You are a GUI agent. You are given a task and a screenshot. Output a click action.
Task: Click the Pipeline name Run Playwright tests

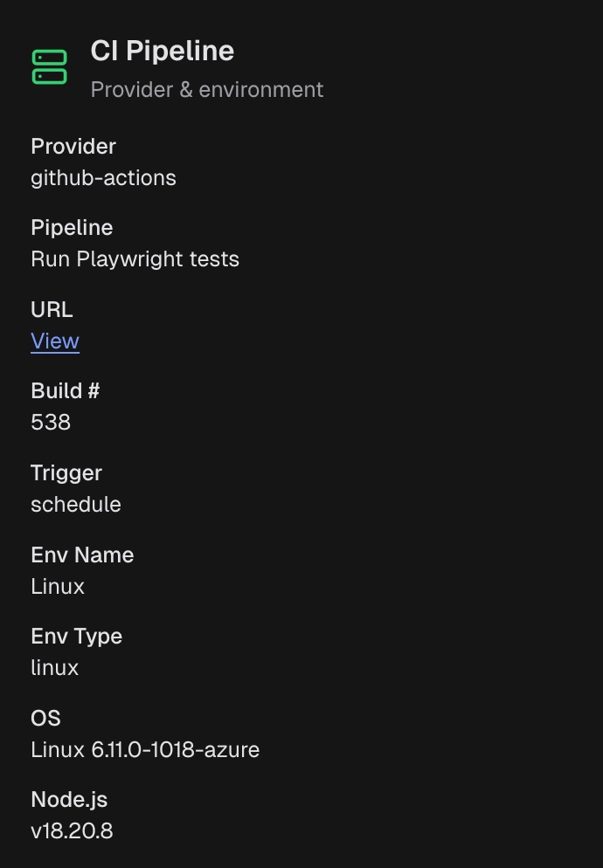click(135, 258)
